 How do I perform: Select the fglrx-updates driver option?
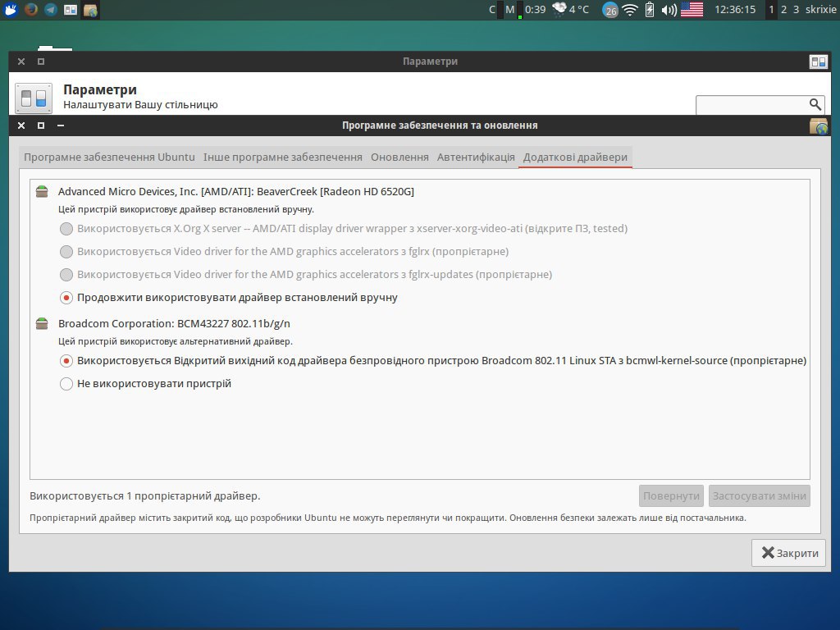coord(306,275)
